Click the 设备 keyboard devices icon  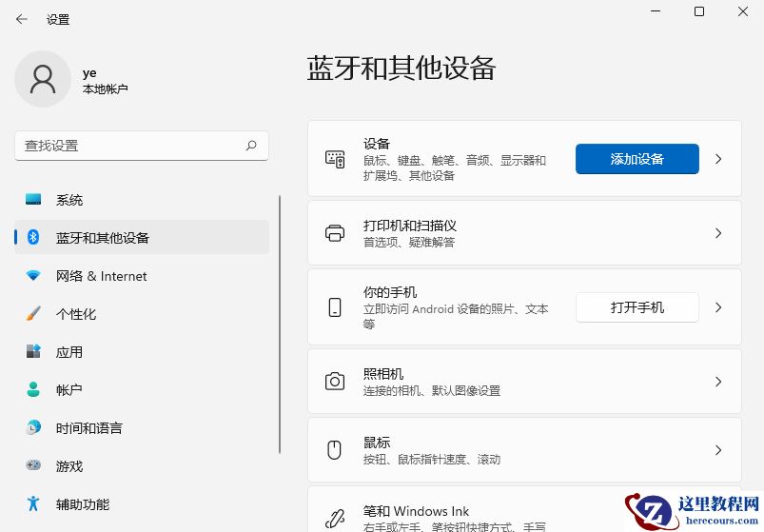coord(335,159)
